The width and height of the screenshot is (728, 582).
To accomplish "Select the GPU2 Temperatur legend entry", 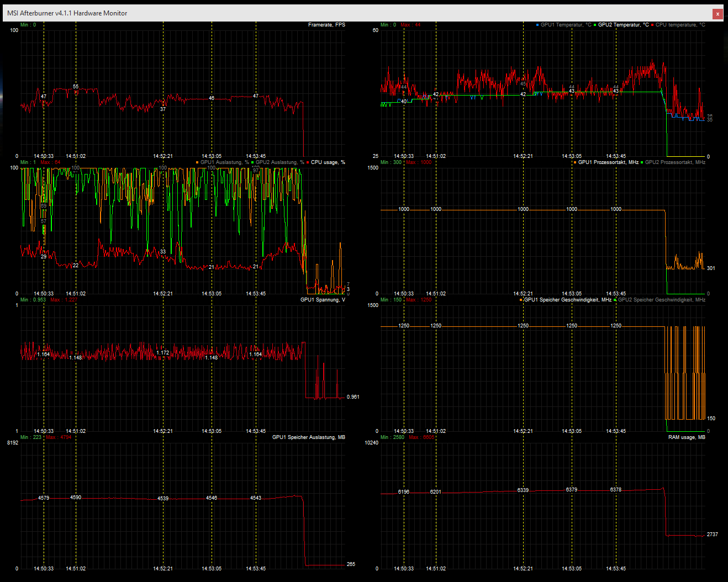I will 623,25.
